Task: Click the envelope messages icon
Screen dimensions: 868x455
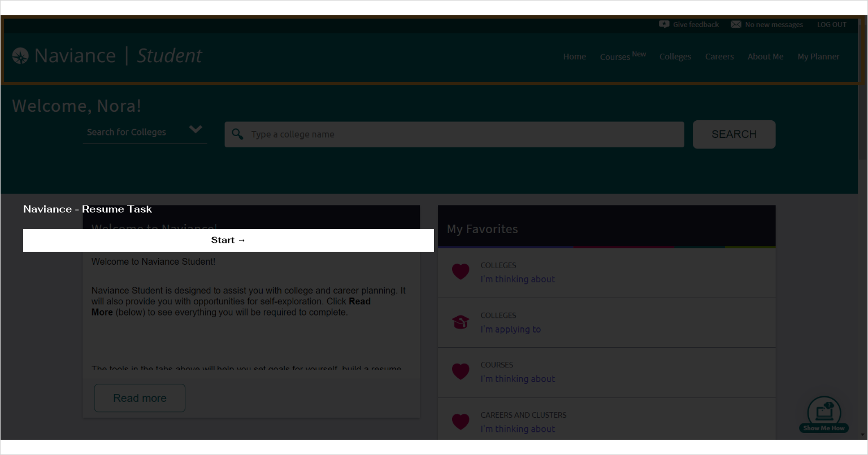Action: [x=736, y=24]
